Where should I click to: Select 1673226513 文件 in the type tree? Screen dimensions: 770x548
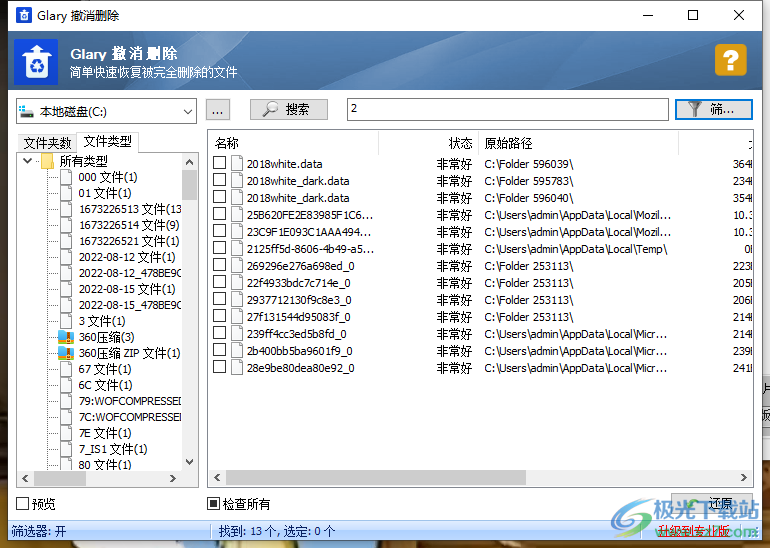tap(130, 209)
